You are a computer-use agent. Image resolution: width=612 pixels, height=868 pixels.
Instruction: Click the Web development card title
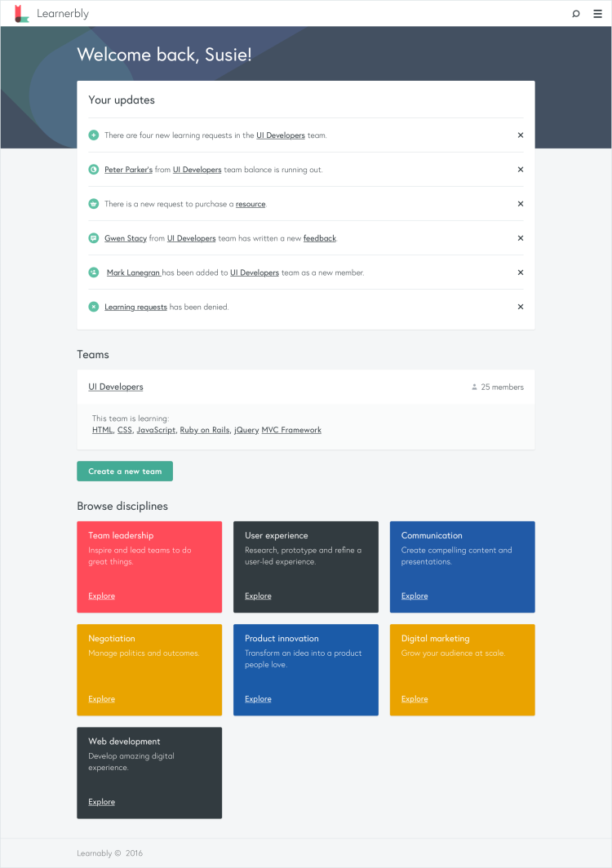pos(124,742)
